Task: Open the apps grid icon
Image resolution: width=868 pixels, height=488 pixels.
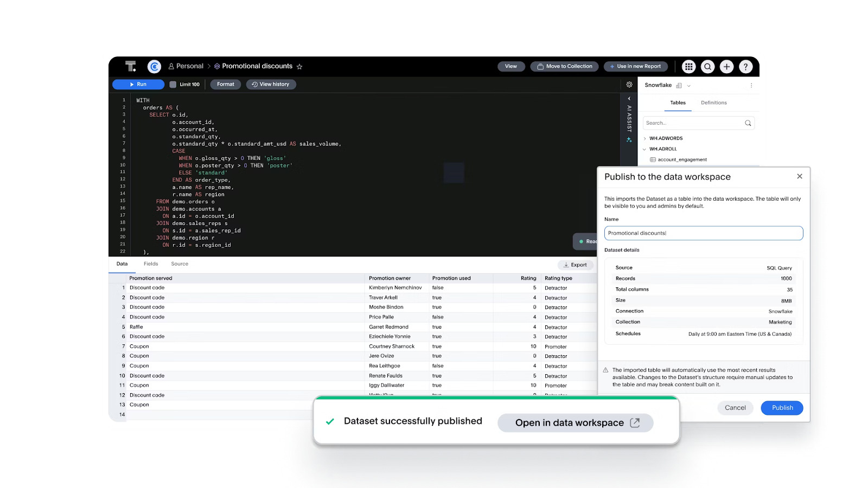Action: [x=688, y=66]
